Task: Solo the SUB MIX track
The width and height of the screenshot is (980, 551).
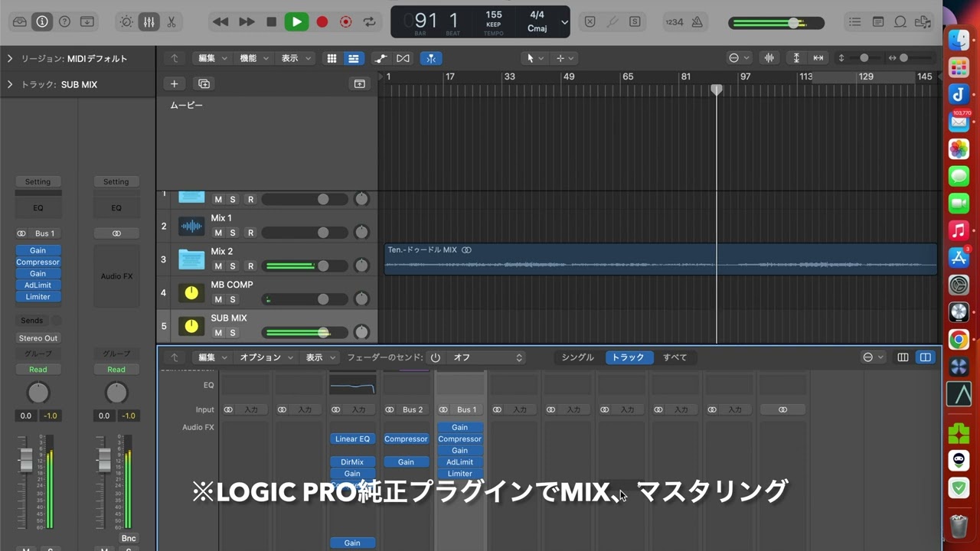Action: pyautogui.click(x=233, y=333)
